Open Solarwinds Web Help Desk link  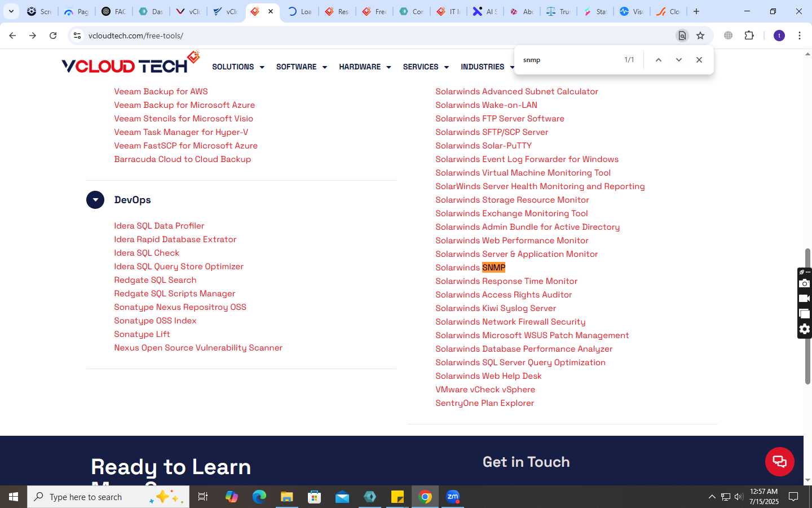[x=488, y=376]
